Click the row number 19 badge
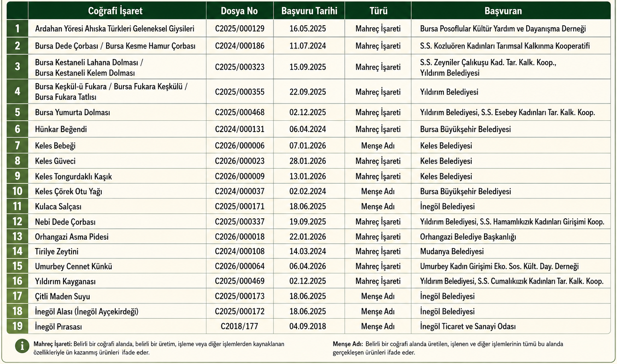The width and height of the screenshot is (617, 364). (17, 326)
